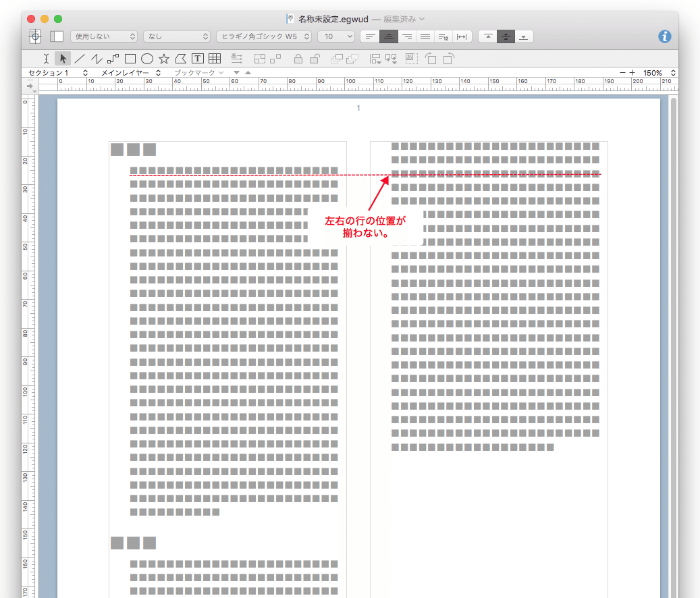Click the send to back icon
The width and height of the screenshot is (700, 598).
(x=352, y=59)
